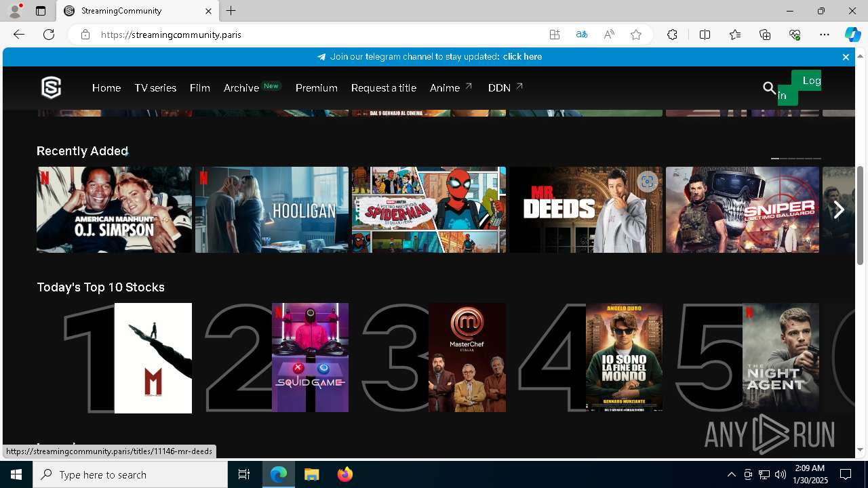This screenshot has height=488, width=868.
Task: Click the volume icon in system tray
Action: coord(781,474)
